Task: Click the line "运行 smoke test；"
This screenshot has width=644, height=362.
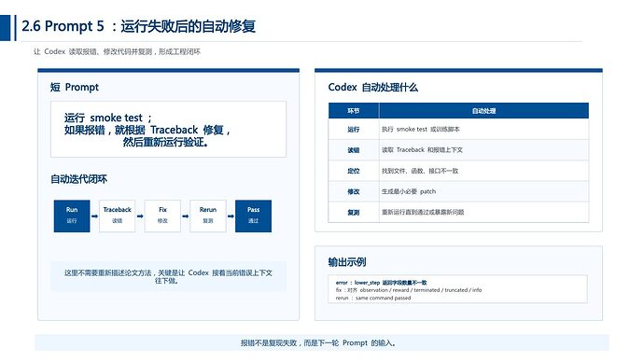Action: point(108,118)
